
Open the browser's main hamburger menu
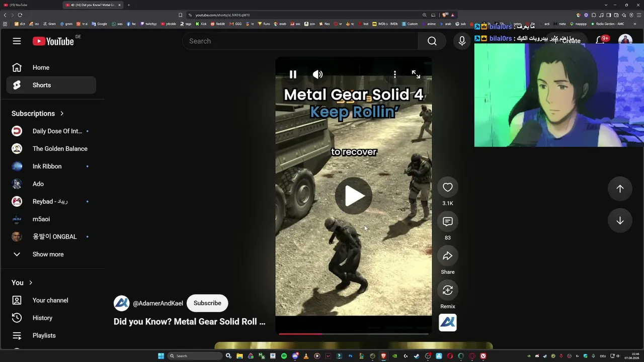(x=638, y=15)
